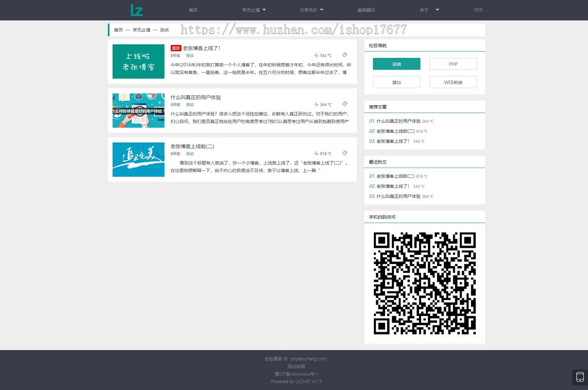Open thumbnail of 什么叫真正的用户体验 post

tap(138, 111)
